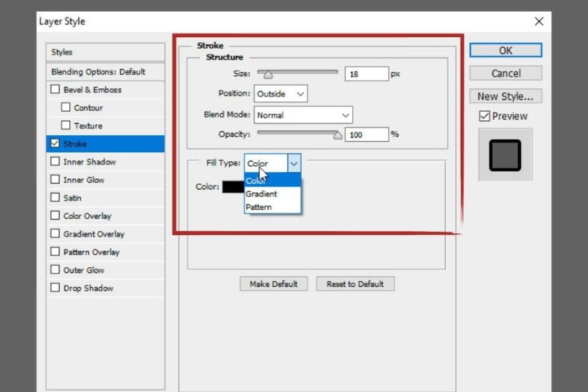Uncheck the Preview checkbox
This screenshot has height=392, width=588.
[484, 116]
